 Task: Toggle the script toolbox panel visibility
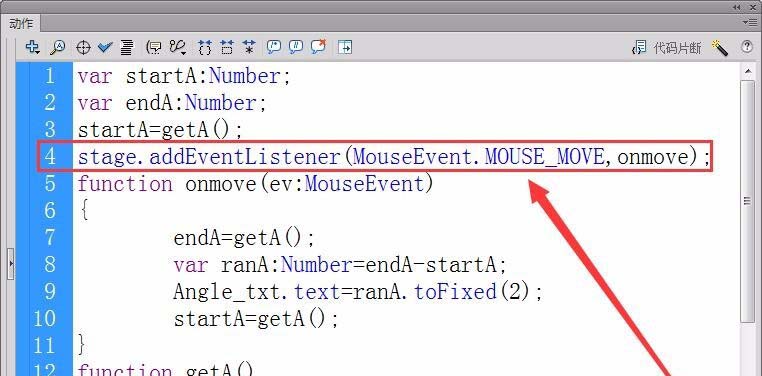(x=345, y=48)
